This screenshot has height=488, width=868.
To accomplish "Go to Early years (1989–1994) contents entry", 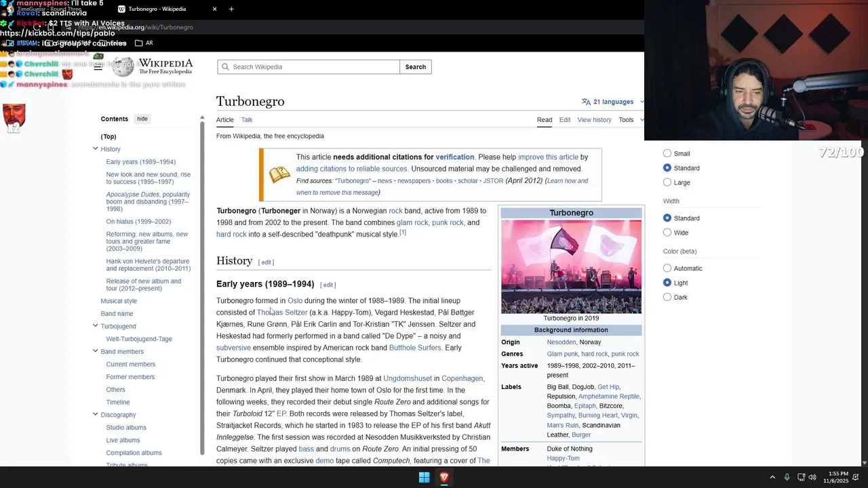I will tap(141, 162).
